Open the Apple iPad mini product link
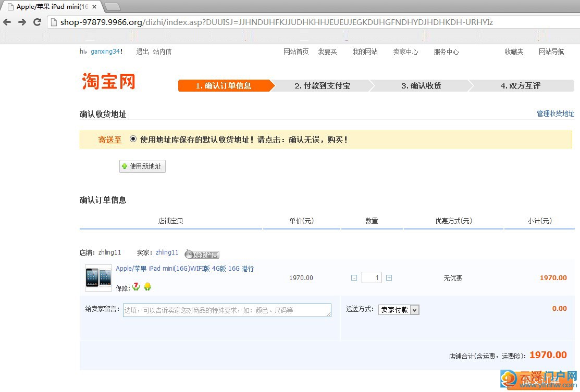The image size is (580, 392). 183,268
